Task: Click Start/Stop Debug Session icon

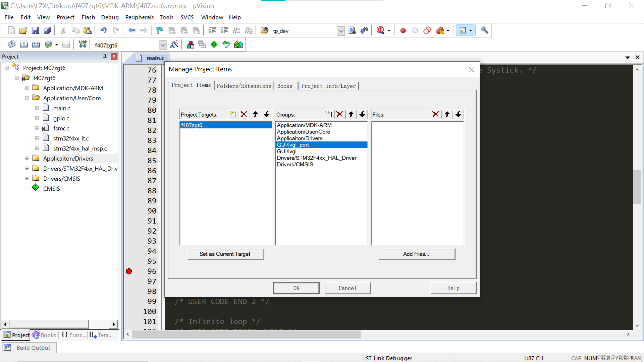Action: tap(381, 31)
